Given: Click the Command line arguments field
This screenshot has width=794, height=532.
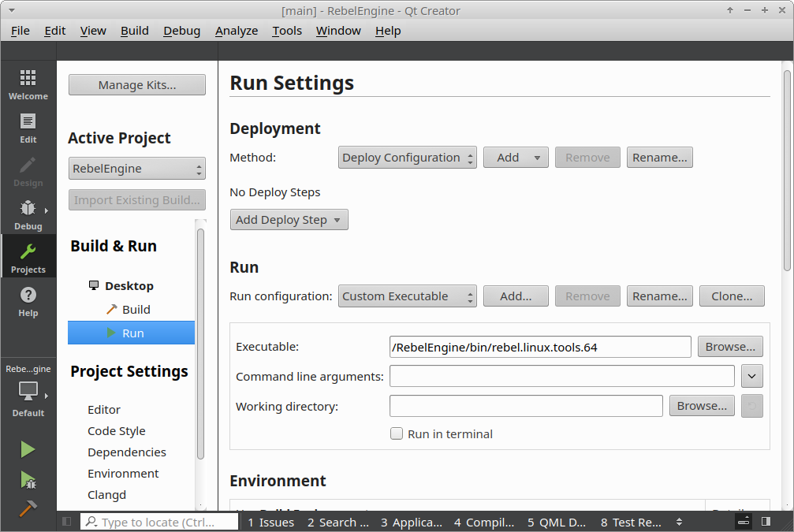Looking at the screenshot, I should (562, 376).
